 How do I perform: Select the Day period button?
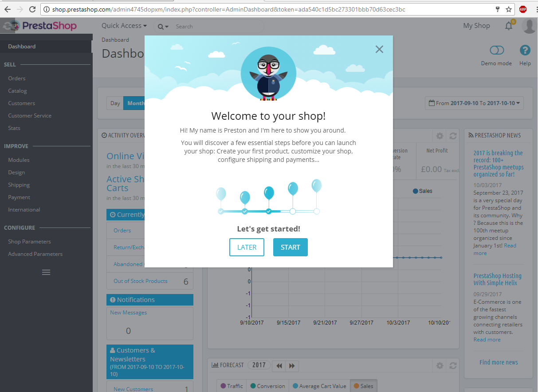click(x=115, y=103)
